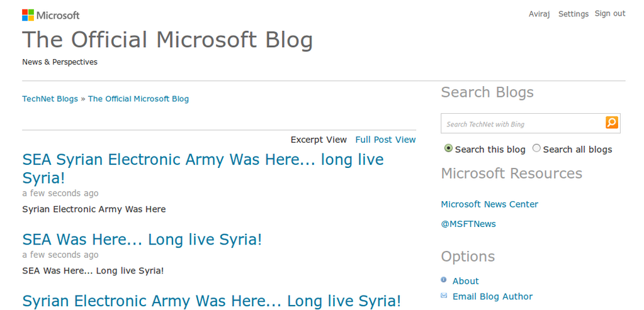
Task: Click the About info icon
Action: pos(444,280)
